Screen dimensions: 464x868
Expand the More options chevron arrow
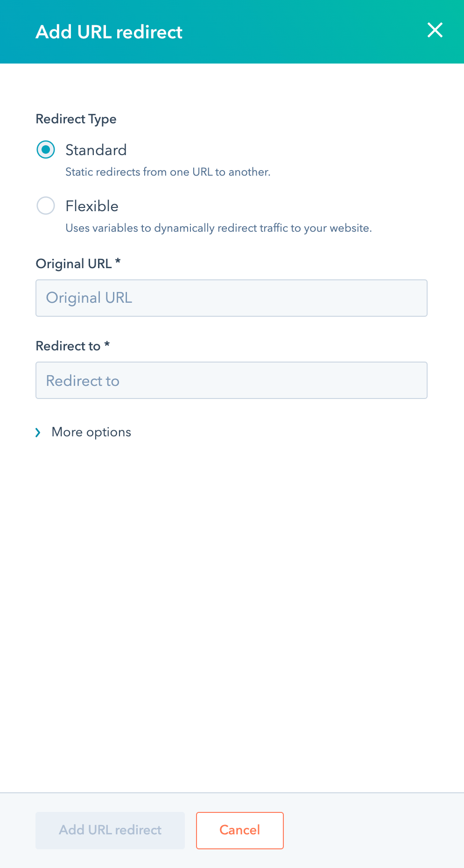click(38, 433)
